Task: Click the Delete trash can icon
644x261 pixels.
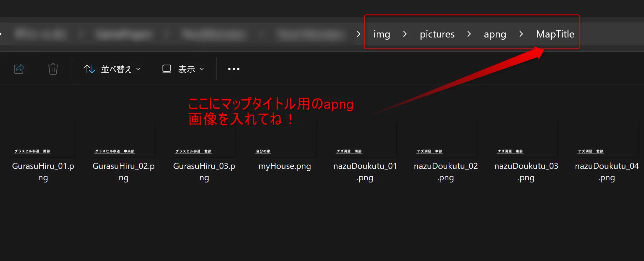Action: (x=53, y=69)
